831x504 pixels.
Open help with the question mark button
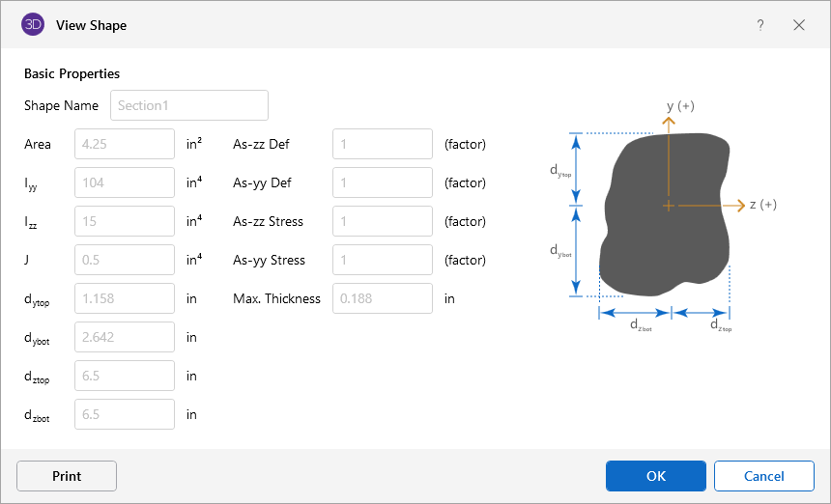click(760, 25)
